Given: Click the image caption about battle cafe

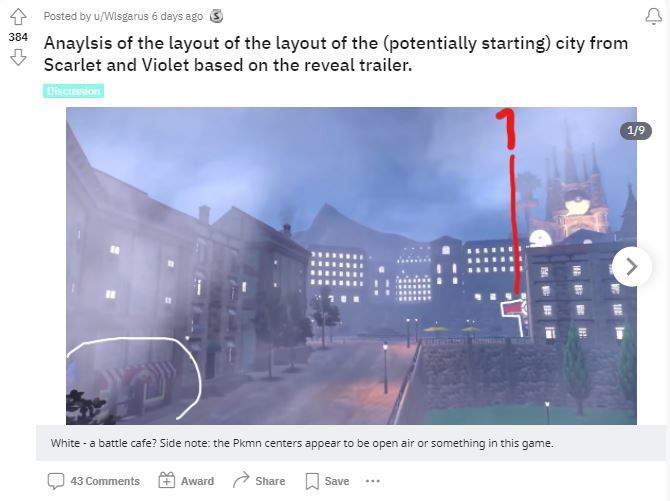Looking at the screenshot, I should (x=302, y=443).
